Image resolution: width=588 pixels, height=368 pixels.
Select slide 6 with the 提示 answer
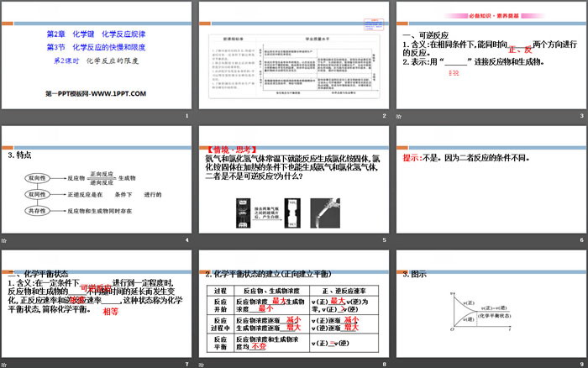coord(491,179)
